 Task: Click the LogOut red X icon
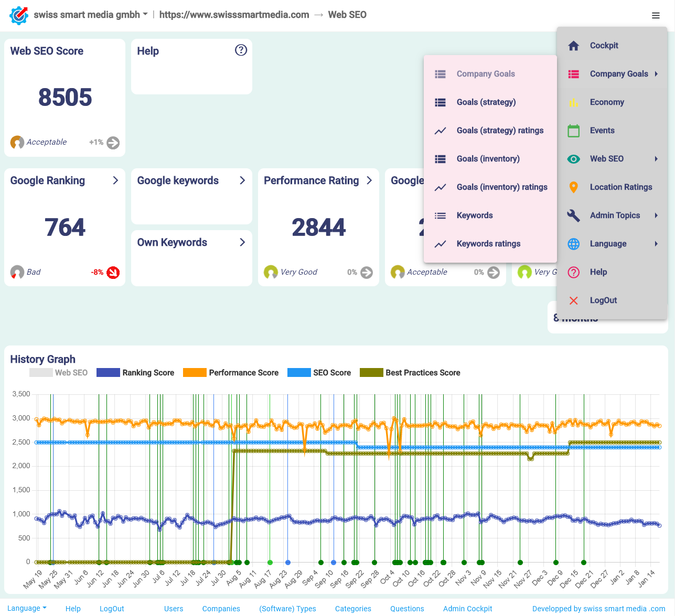[574, 300]
